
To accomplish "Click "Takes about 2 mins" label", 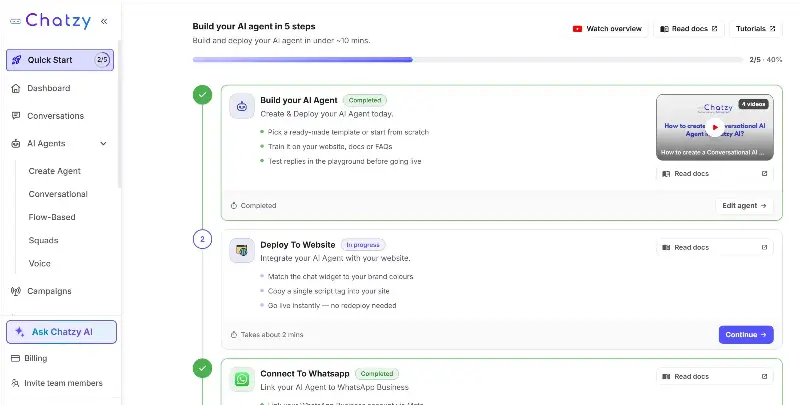I will tap(272, 335).
